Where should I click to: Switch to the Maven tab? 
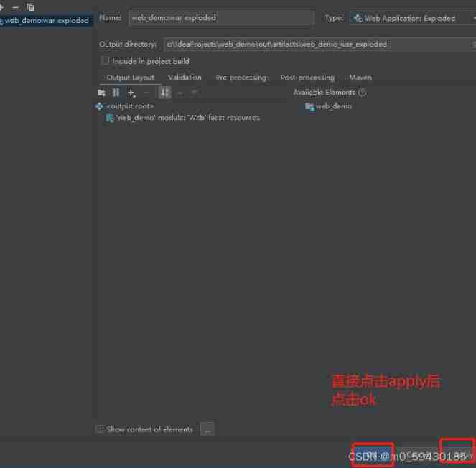point(360,78)
